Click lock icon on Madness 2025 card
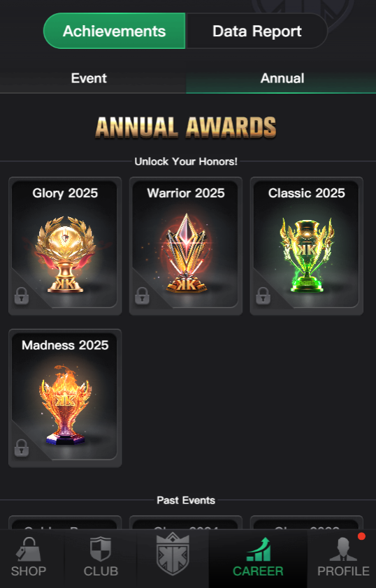Viewport: 376px width, 588px height. point(22,448)
